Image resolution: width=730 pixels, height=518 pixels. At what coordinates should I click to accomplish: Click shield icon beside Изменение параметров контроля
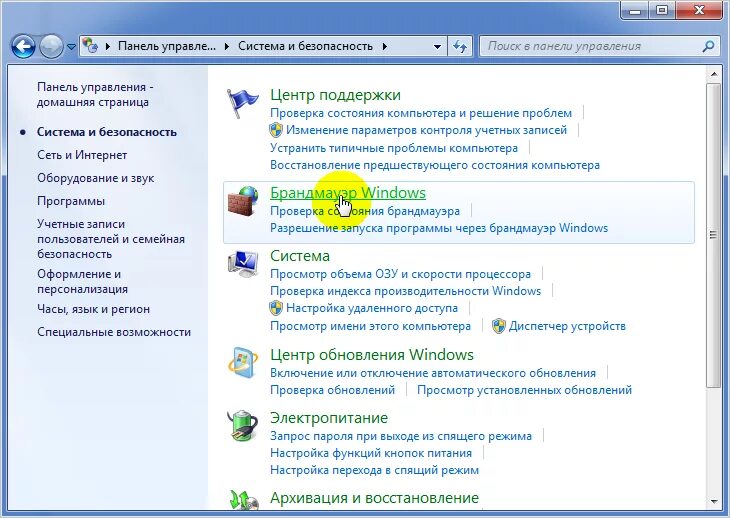tap(276, 130)
